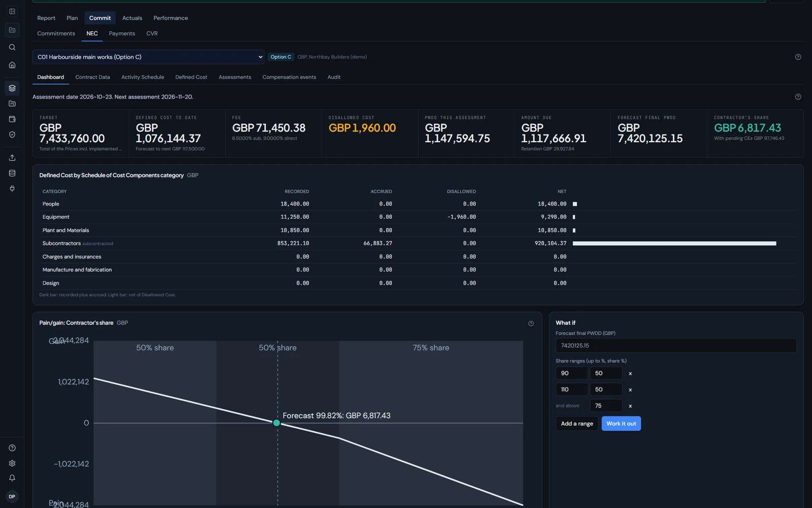
Task: Open the wallet icon in the sidebar
Action: point(12,119)
